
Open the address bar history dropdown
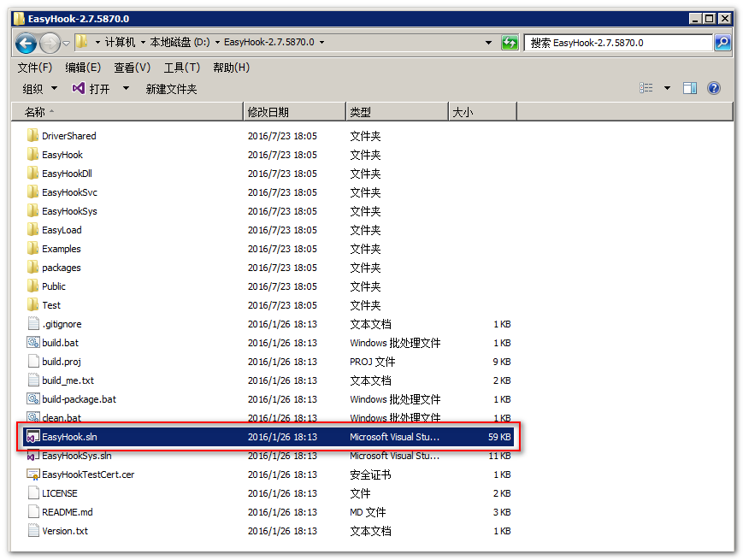[x=488, y=43]
